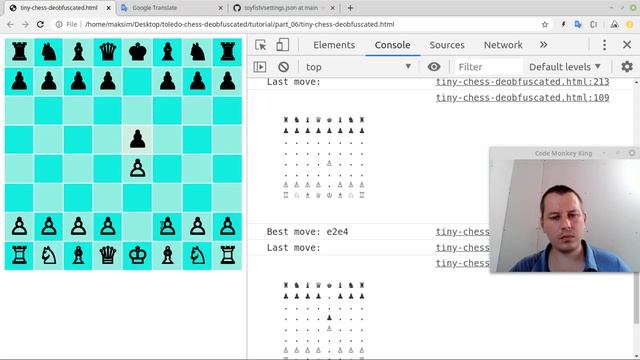
Task: Switch to the Console tab
Action: [392, 45]
